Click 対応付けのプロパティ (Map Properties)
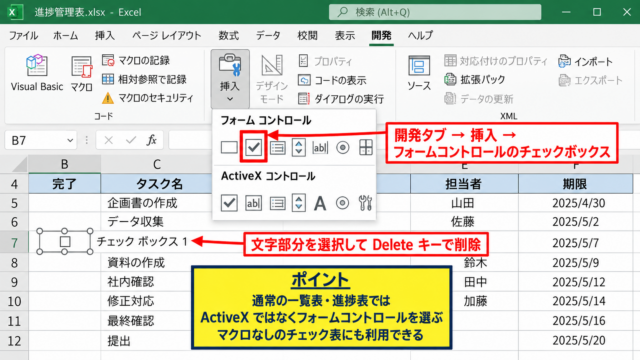 coord(496,61)
